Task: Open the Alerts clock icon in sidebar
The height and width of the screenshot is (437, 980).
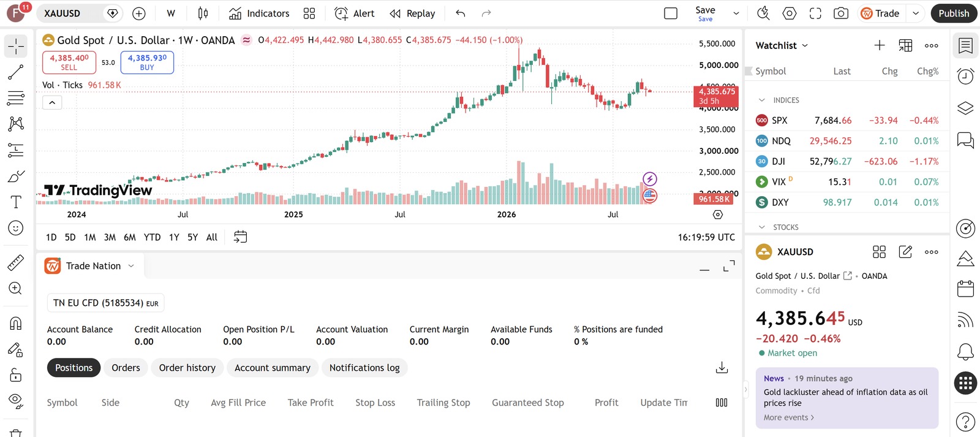Action: [965, 76]
